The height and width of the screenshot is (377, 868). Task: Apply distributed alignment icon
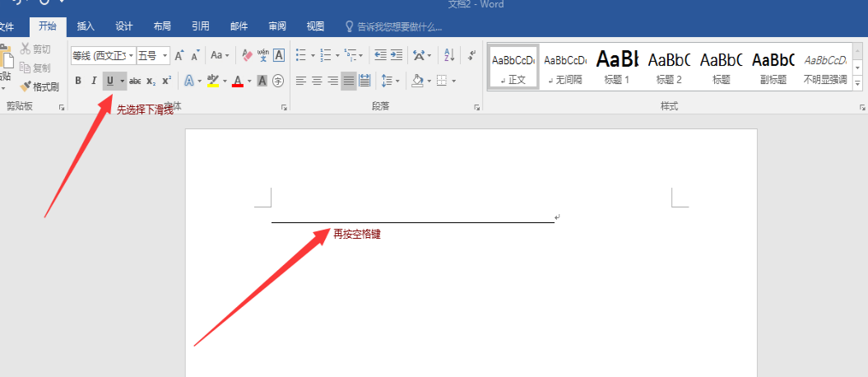click(x=364, y=81)
